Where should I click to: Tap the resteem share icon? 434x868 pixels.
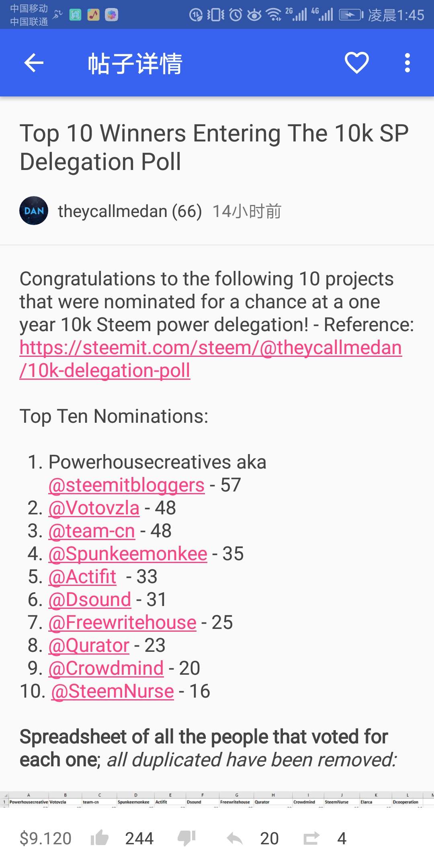point(311,838)
